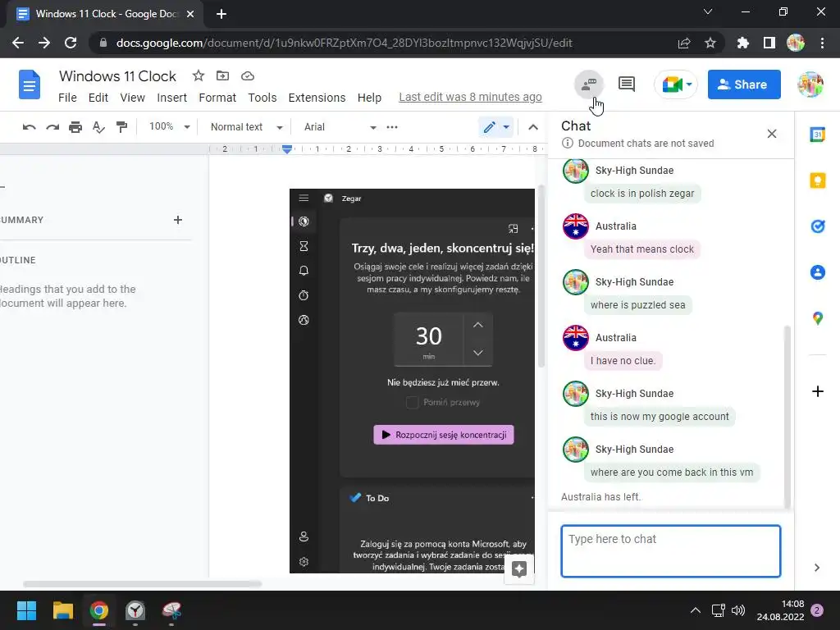
Task: Open the volume control in system tray
Action: point(738,610)
